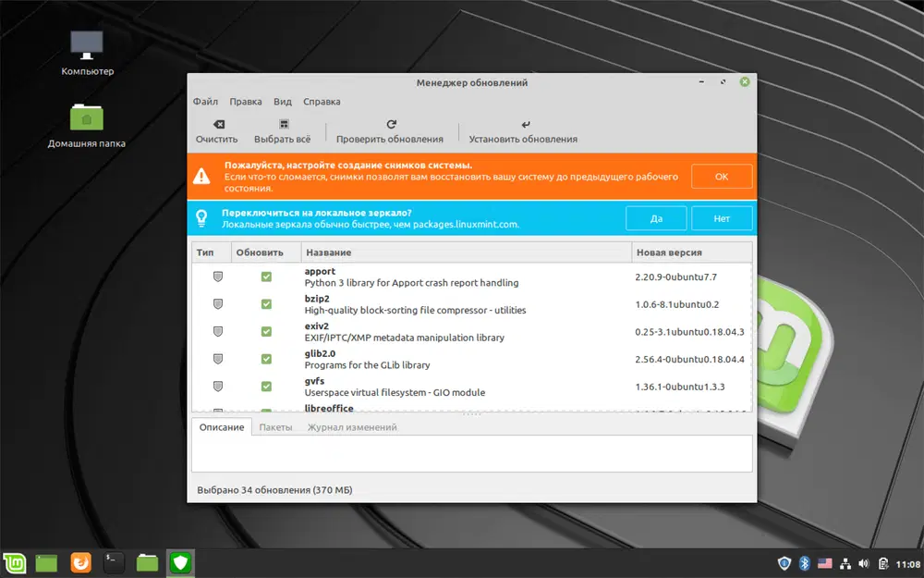Click the volume icon in system tray

point(864,562)
